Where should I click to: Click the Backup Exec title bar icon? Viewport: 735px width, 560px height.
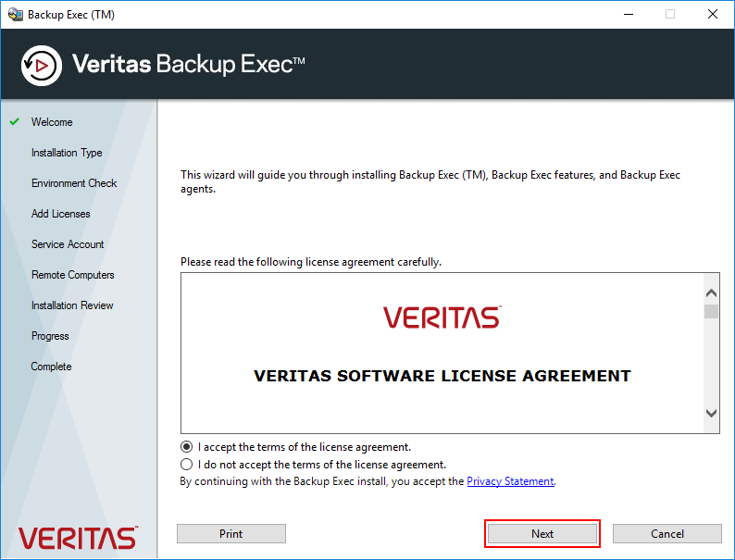16,15
